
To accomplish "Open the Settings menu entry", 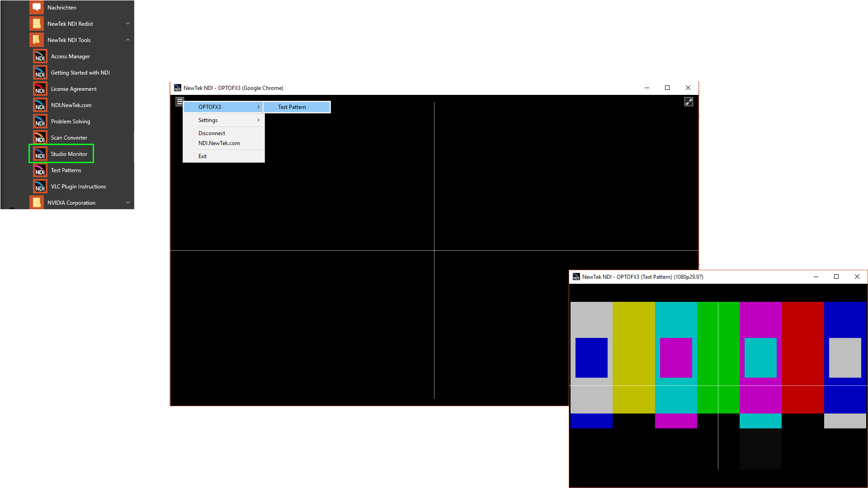I will pyautogui.click(x=223, y=120).
